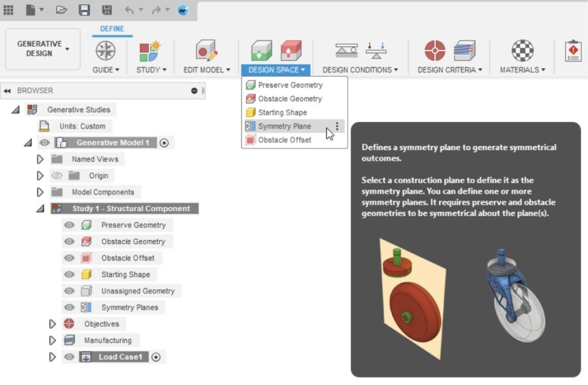Screen dimensions: 588x385
Task: Open the Design Space dropdown
Action: point(276,69)
